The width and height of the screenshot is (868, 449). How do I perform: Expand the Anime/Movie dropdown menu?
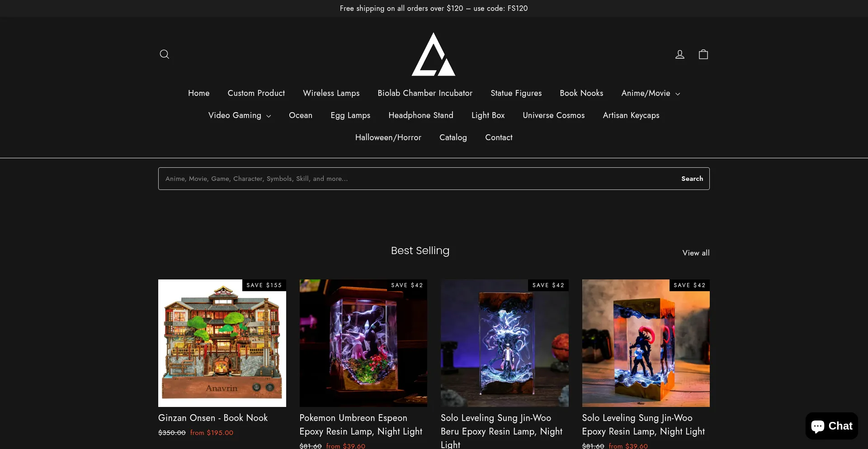[x=650, y=93]
